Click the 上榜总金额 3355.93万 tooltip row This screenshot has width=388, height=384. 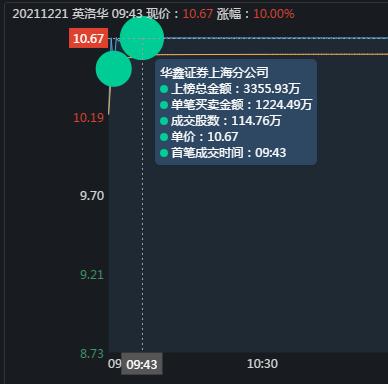pyautogui.click(x=230, y=89)
